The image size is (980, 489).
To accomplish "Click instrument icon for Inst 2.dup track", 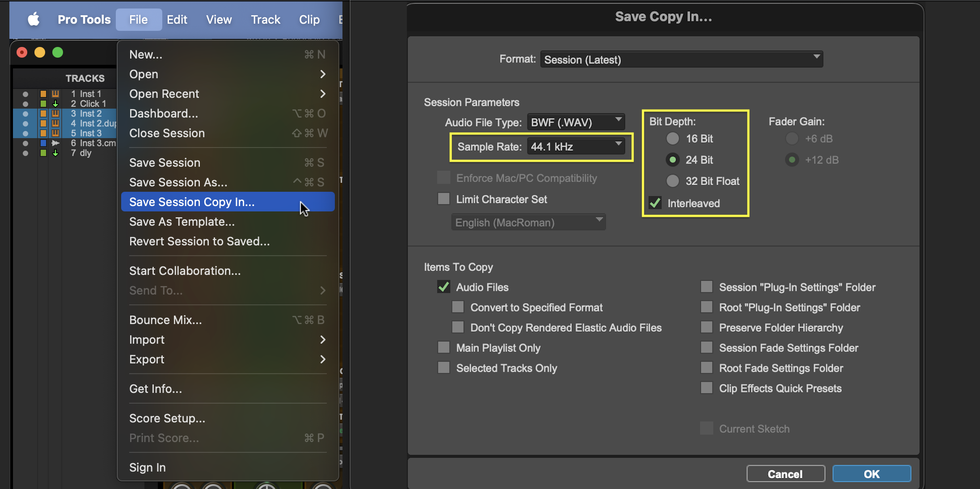I will tap(55, 123).
